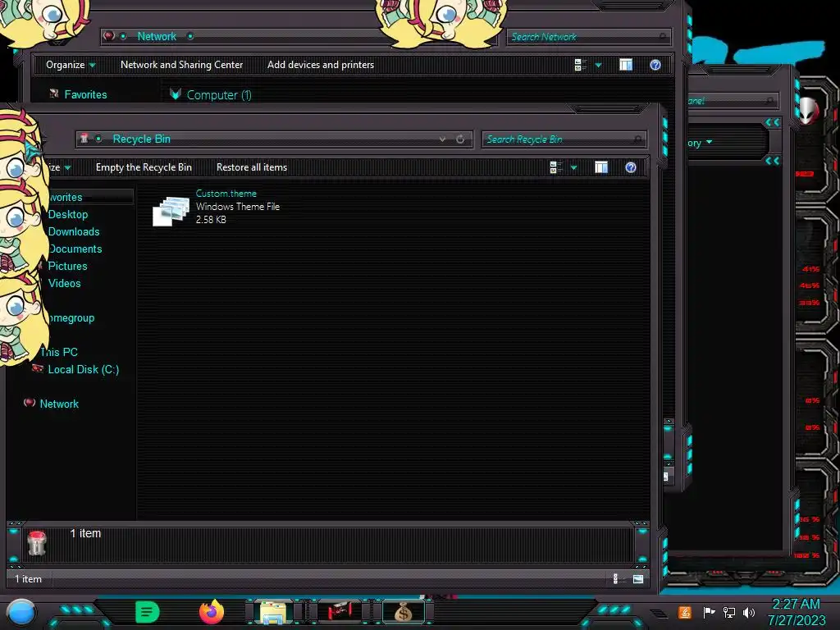Open view options arrow in Network window
The width and height of the screenshot is (840, 630).
(x=598, y=66)
